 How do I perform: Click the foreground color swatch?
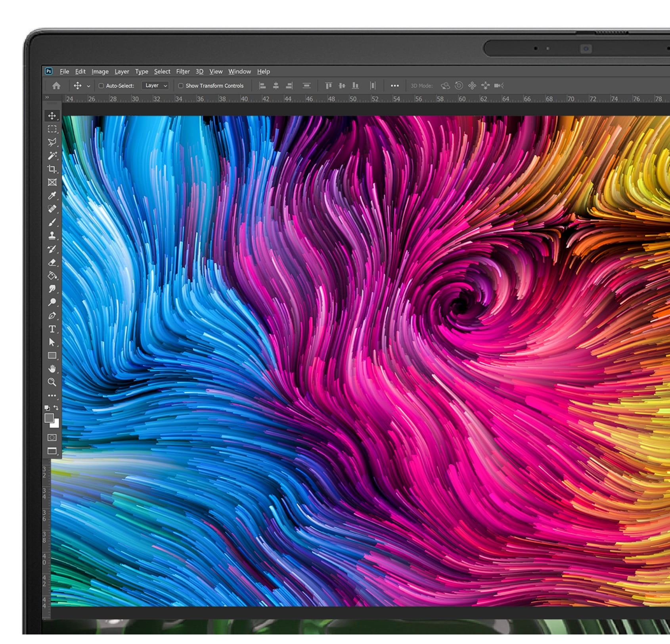(49, 418)
